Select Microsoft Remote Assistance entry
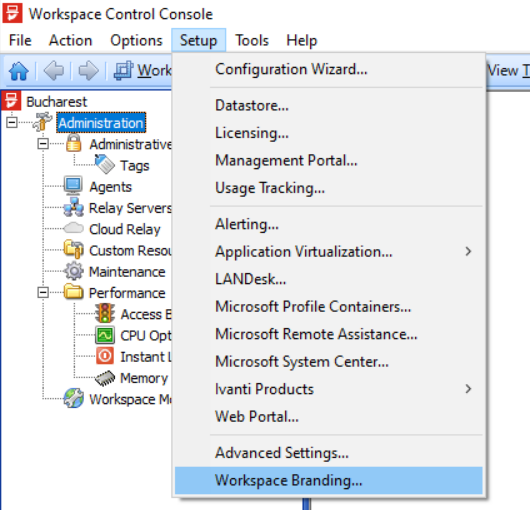Viewport: 530px width, 510px height. [x=329, y=334]
